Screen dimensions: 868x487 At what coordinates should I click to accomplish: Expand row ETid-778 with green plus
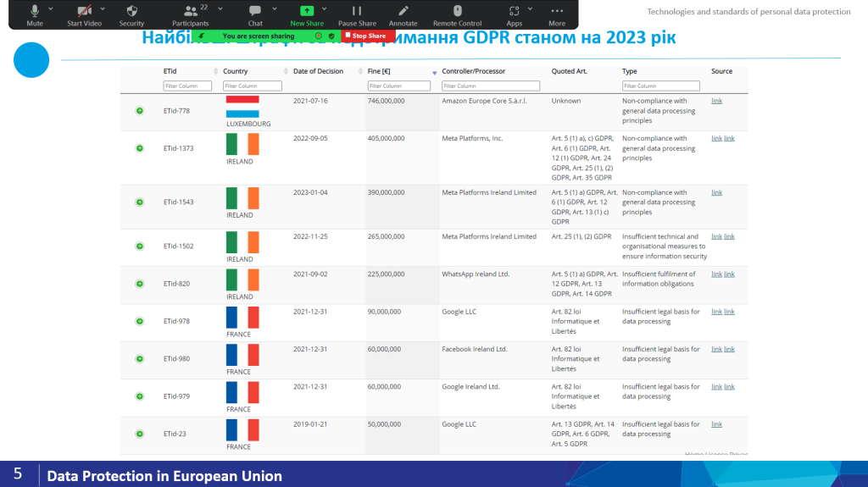pyautogui.click(x=140, y=111)
